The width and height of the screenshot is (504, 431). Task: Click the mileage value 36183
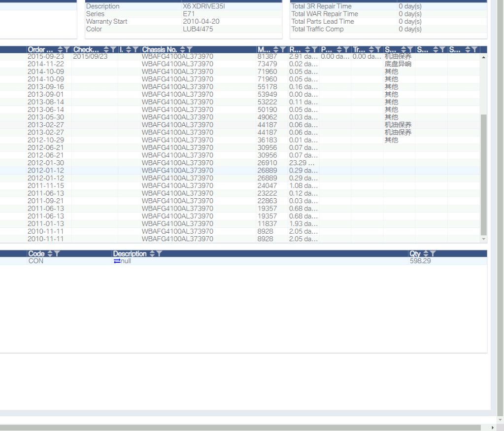[x=267, y=140]
